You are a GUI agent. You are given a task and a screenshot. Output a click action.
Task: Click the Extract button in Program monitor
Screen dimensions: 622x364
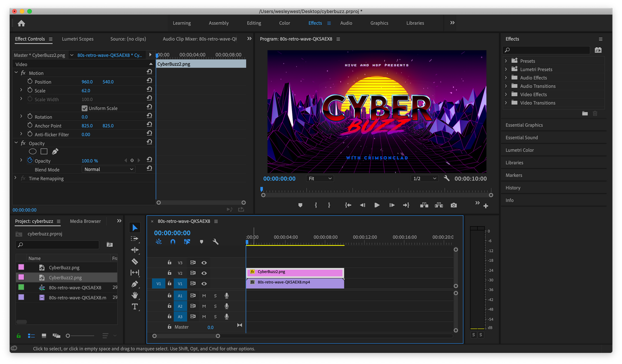coord(439,205)
